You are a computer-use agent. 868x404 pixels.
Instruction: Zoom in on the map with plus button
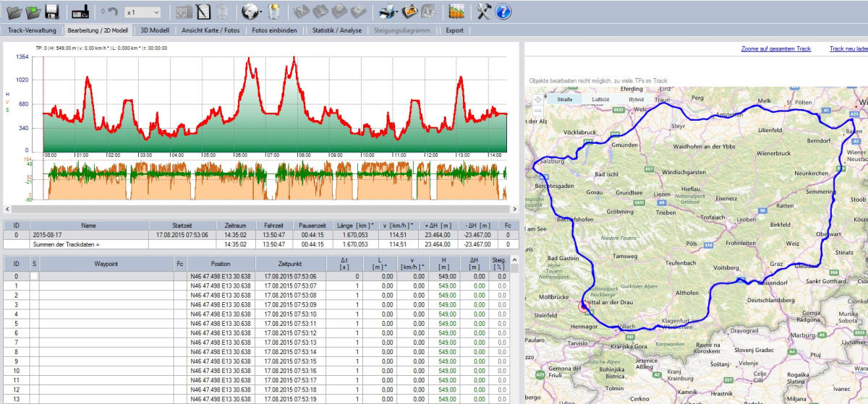[537, 99]
